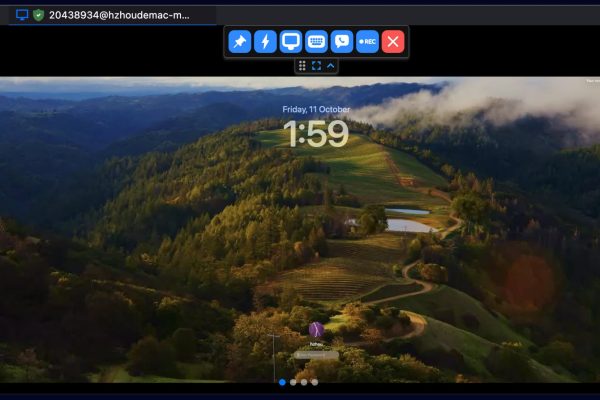Screen dimensions: 600x400
Task: Open the lightning bolt actions menu
Action: click(x=265, y=41)
